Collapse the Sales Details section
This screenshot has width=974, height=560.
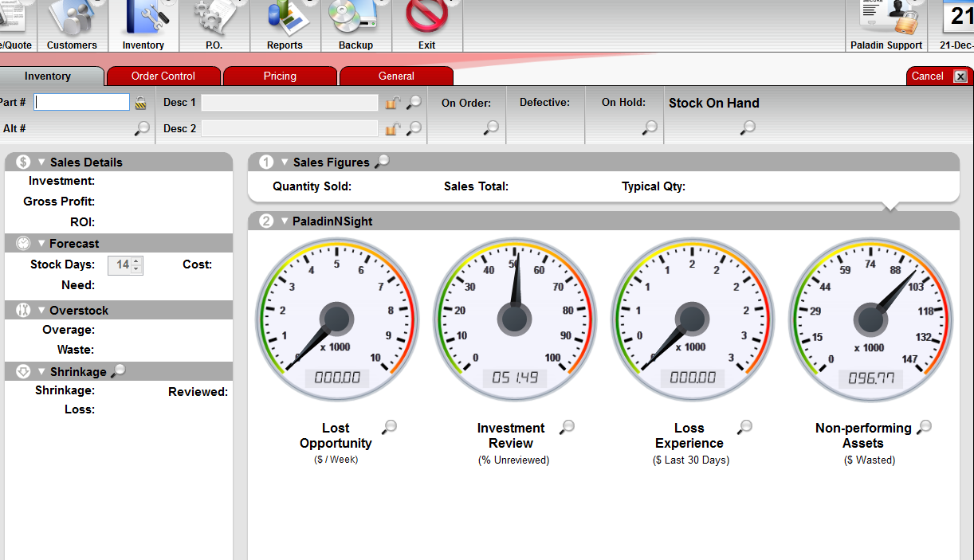(x=41, y=163)
